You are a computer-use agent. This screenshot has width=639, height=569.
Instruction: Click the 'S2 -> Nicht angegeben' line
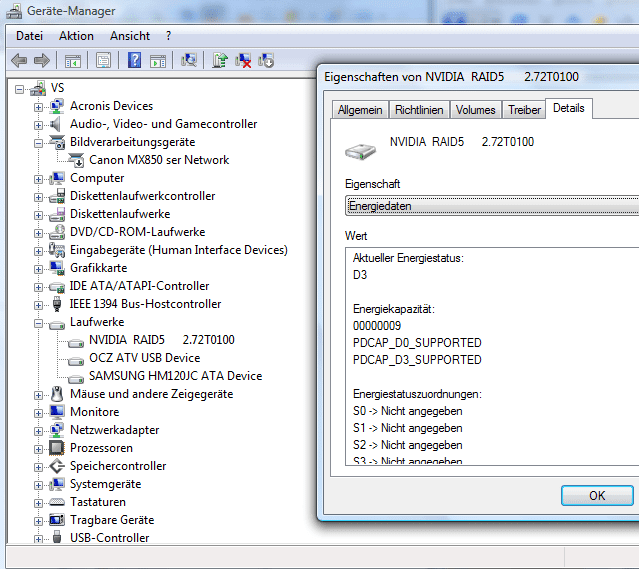[408, 445]
